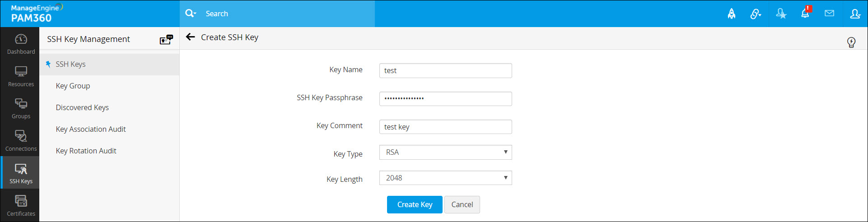The image size is (868, 222).
Task: Select Key Group in the side menu
Action: pos(73,86)
